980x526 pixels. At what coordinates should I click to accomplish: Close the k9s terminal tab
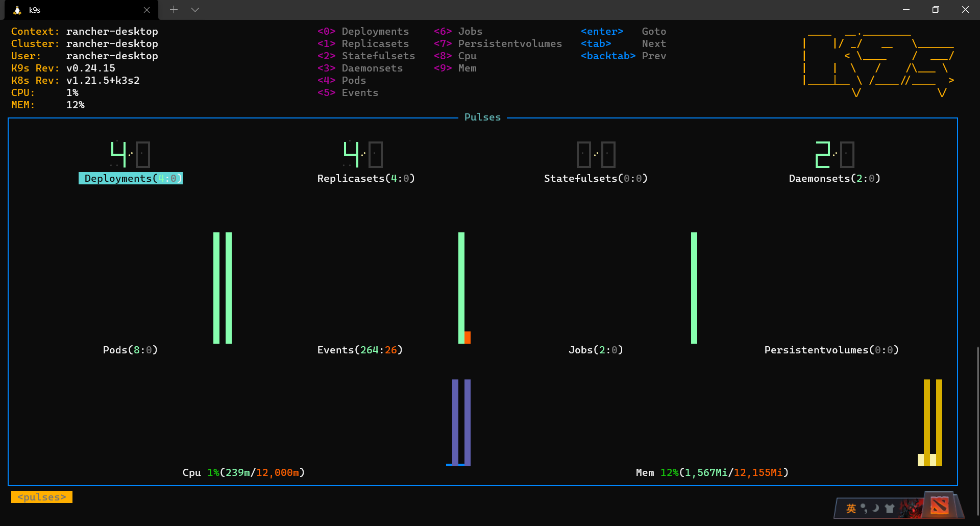[x=146, y=10]
